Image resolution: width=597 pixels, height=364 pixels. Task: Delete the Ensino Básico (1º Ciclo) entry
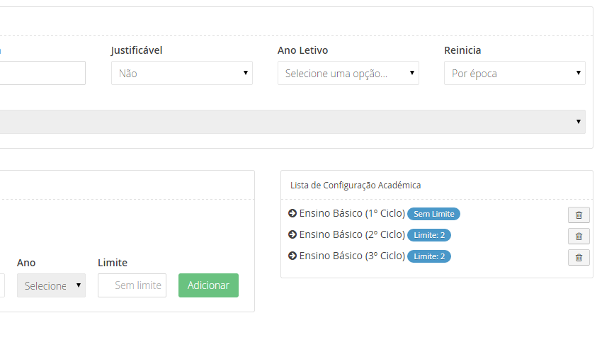(579, 215)
